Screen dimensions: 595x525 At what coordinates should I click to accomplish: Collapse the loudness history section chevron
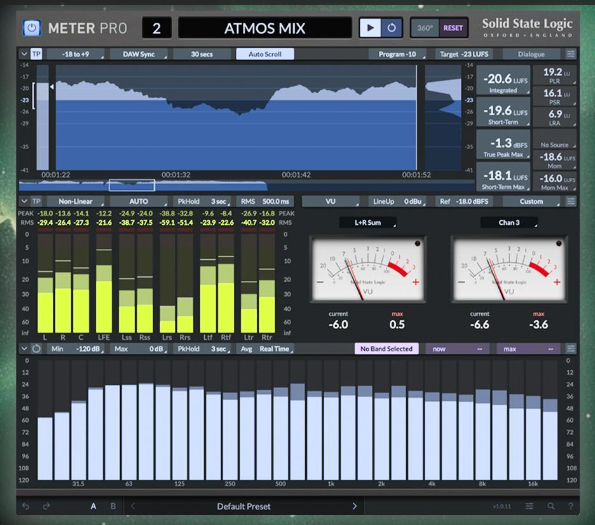pos(24,54)
